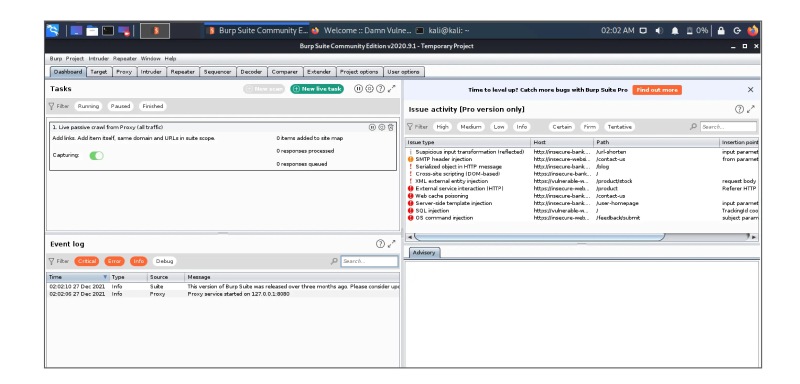Toggle the Low severity issue filter
The image size is (800, 384).
click(x=499, y=126)
